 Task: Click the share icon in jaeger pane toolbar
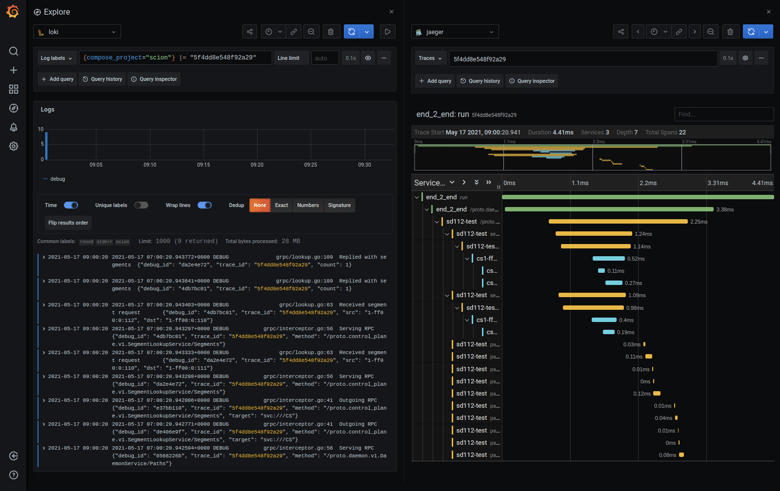tap(621, 32)
